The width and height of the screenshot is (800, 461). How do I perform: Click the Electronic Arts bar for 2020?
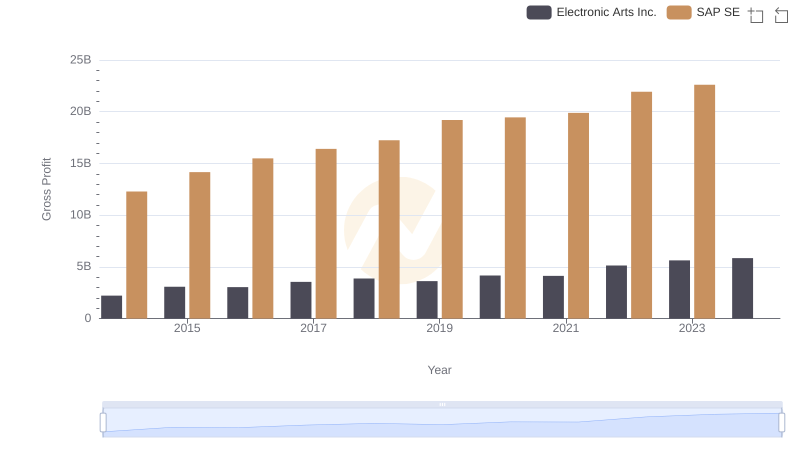click(x=490, y=297)
